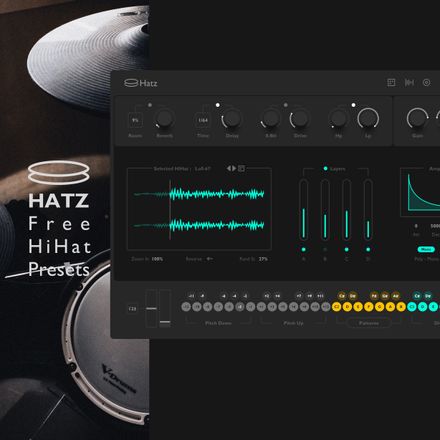
Task: Click the Gain knob
Action: pyautogui.click(x=417, y=118)
